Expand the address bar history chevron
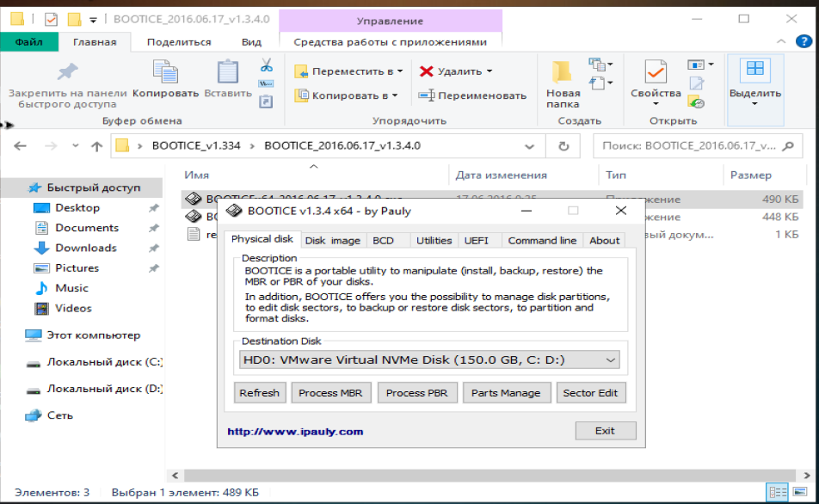Viewport: 819px width, 504px height. pyautogui.click(x=529, y=147)
